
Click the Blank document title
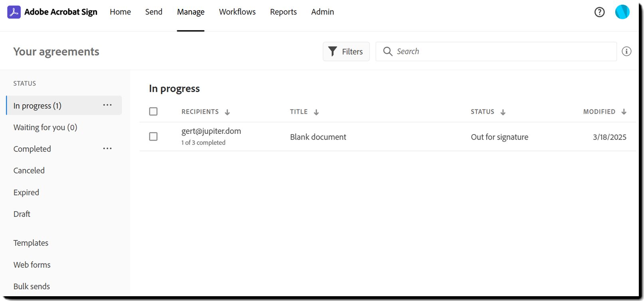pyautogui.click(x=318, y=137)
